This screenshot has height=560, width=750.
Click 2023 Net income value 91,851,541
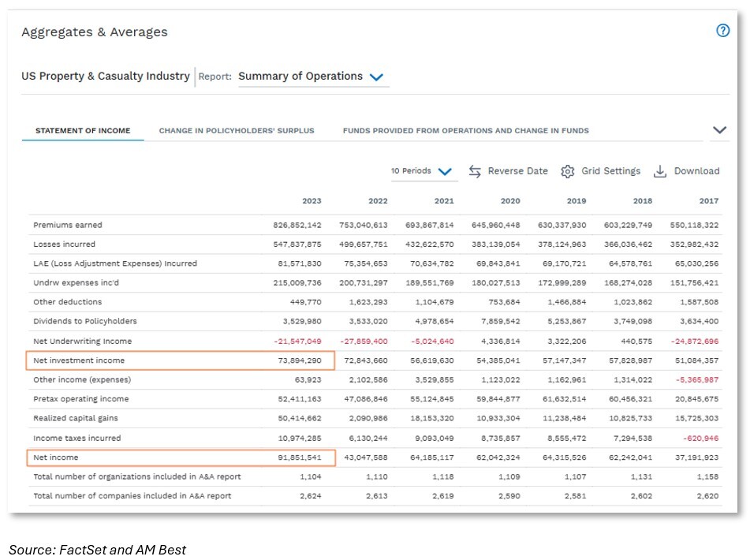click(x=298, y=457)
